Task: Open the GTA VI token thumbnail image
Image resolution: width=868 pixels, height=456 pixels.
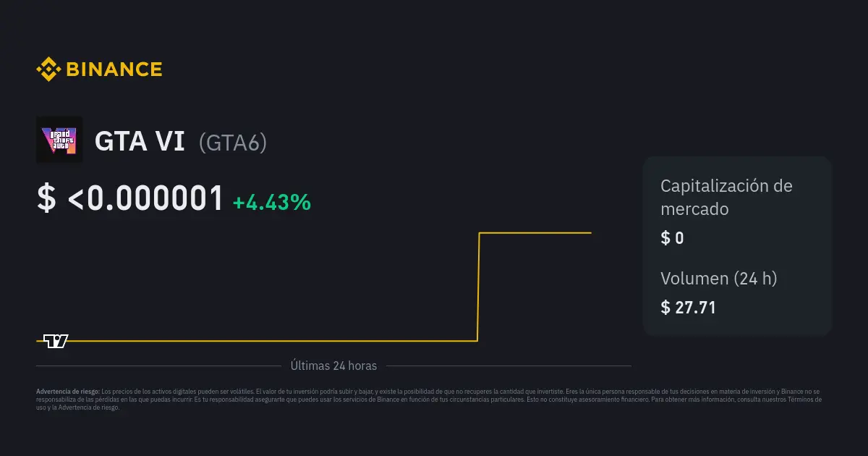Action: point(59,140)
